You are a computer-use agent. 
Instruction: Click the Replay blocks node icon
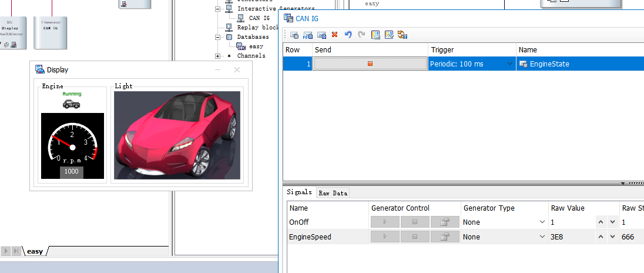click(229, 27)
